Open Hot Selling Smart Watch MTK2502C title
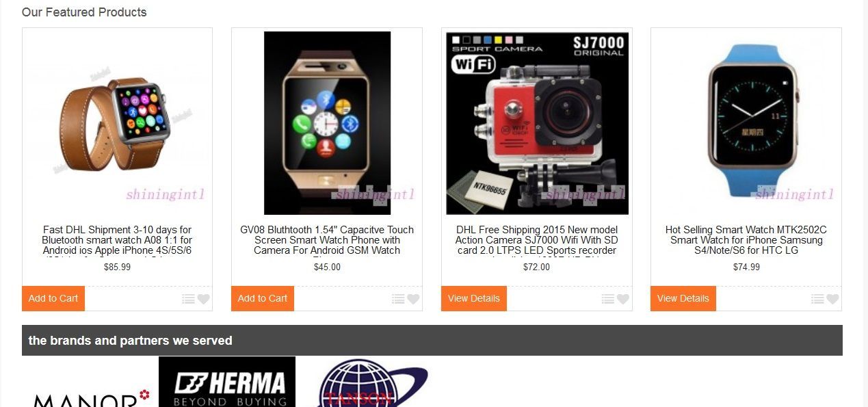 pyautogui.click(x=746, y=240)
